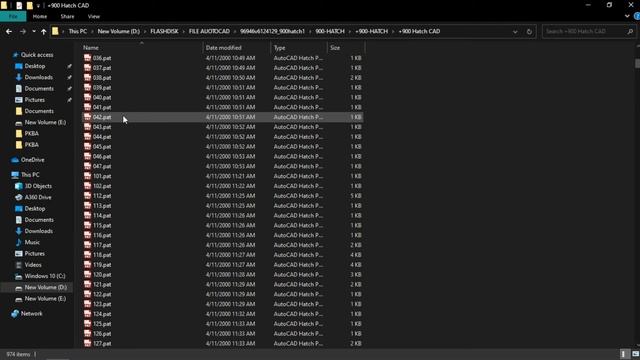This screenshot has height=360, width=640.
Task: Select file 127.pat icon
Action: (x=87, y=343)
